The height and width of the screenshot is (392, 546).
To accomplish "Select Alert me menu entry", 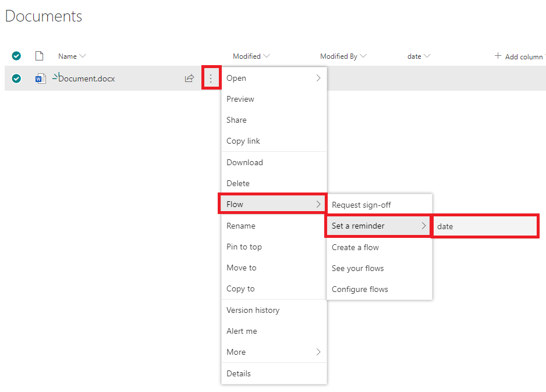I will 274,331.
